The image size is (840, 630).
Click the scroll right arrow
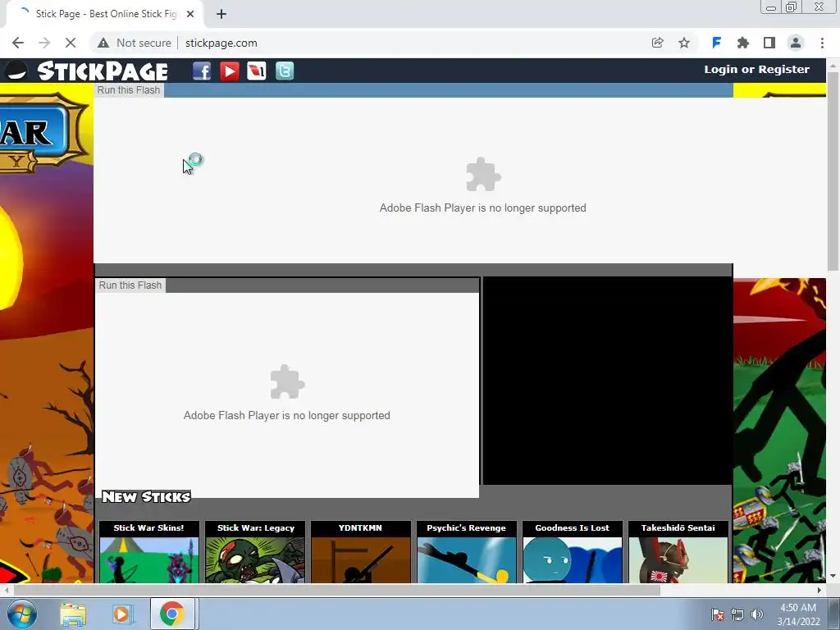(x=819, y=590)
